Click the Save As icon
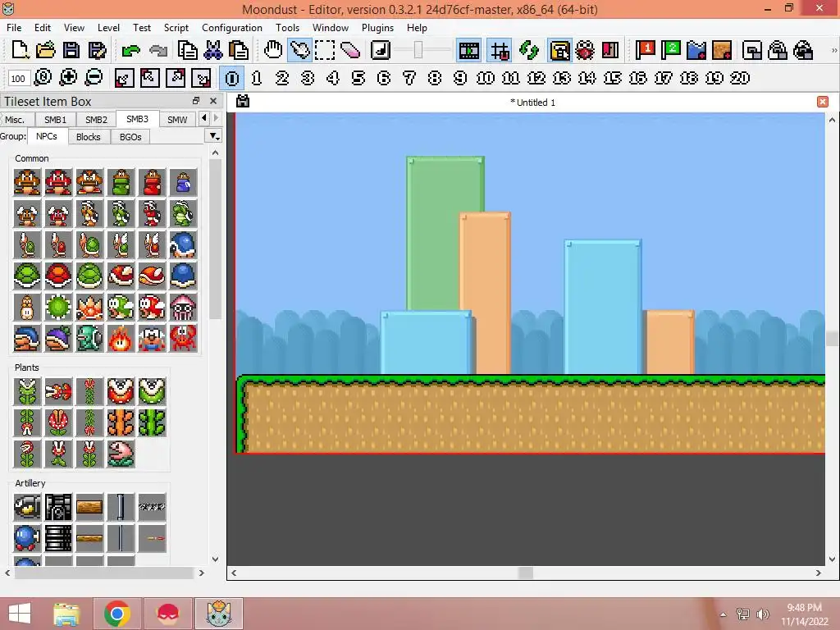 (x=97, y=50)
